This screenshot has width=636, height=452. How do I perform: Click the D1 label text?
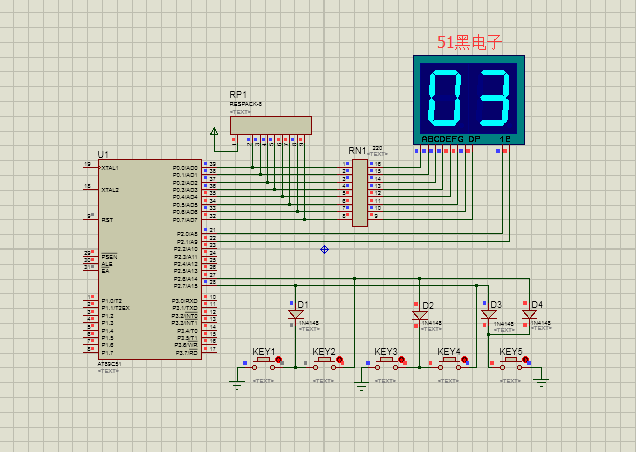[303, 305]
